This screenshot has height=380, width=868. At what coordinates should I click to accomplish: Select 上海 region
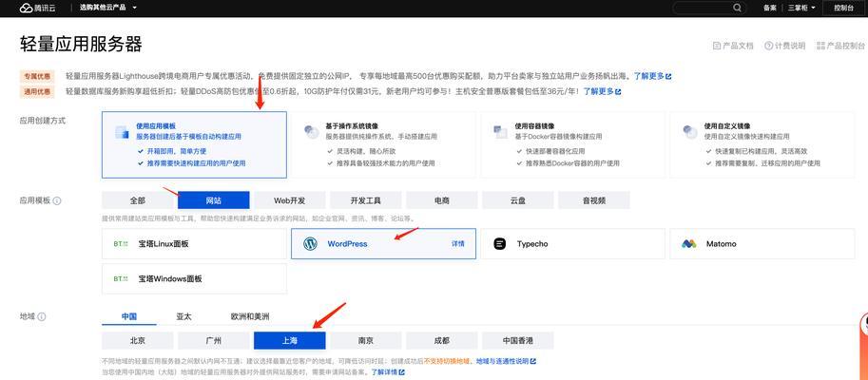pyautogui.click(x=290, y=341)
